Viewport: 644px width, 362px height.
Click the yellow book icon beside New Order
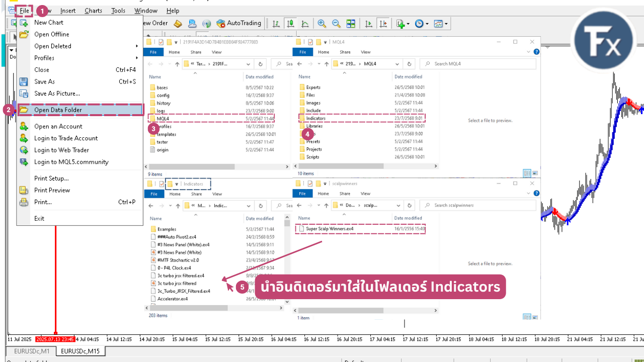tap(178, 23)
